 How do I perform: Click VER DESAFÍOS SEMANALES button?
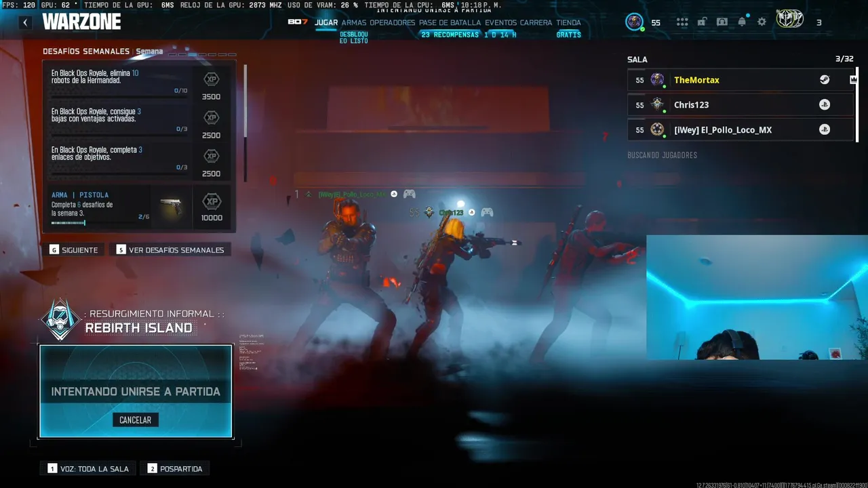point(170,250)
